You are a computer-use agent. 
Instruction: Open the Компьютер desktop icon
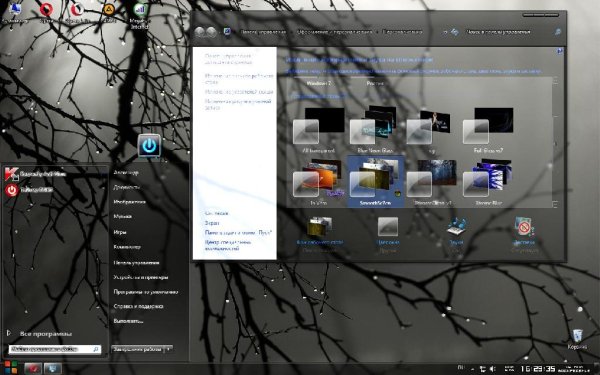click(x=15, y=13)
